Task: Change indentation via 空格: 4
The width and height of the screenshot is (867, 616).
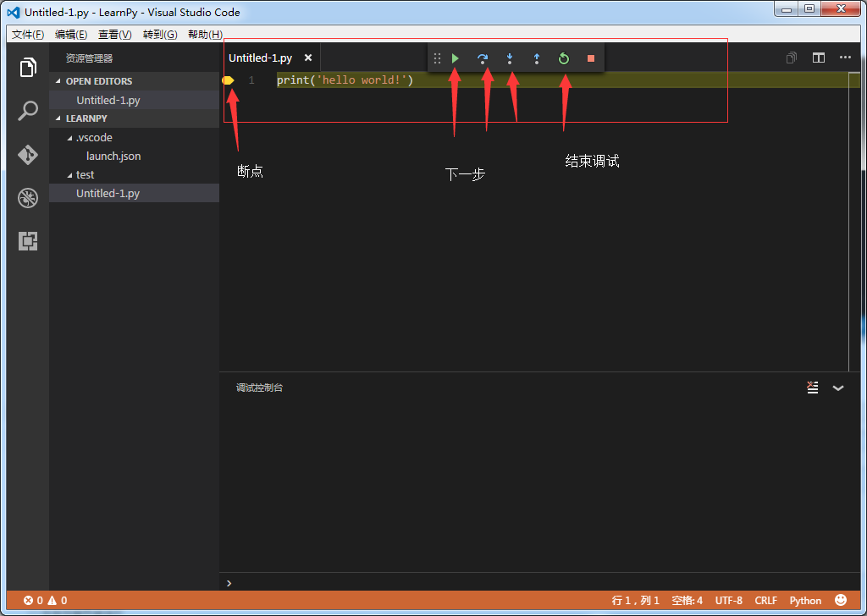Action: coord(687,600)
